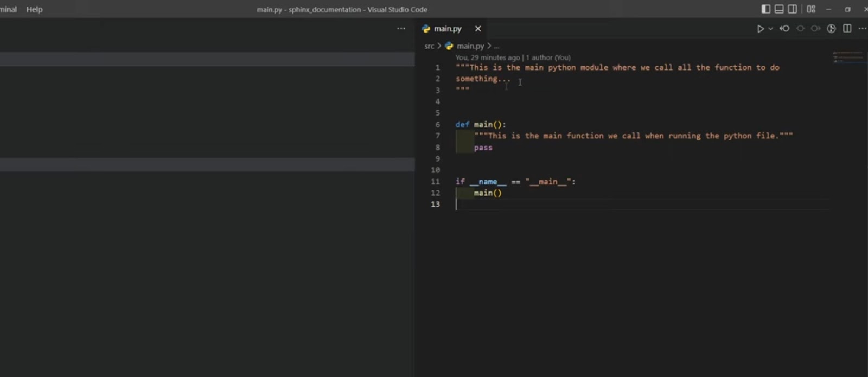Screen dimensions: 868x377
Task: Open the Terminal menu
Action: click(8, 9)
